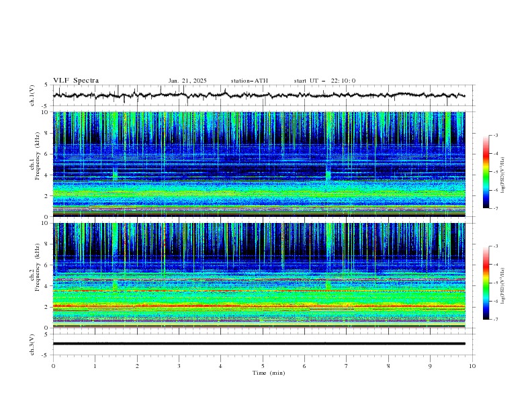This screenshot has width=532, height=411.
Task: Click the "station=ATH" header label
Action: click(x=249, y=81)
